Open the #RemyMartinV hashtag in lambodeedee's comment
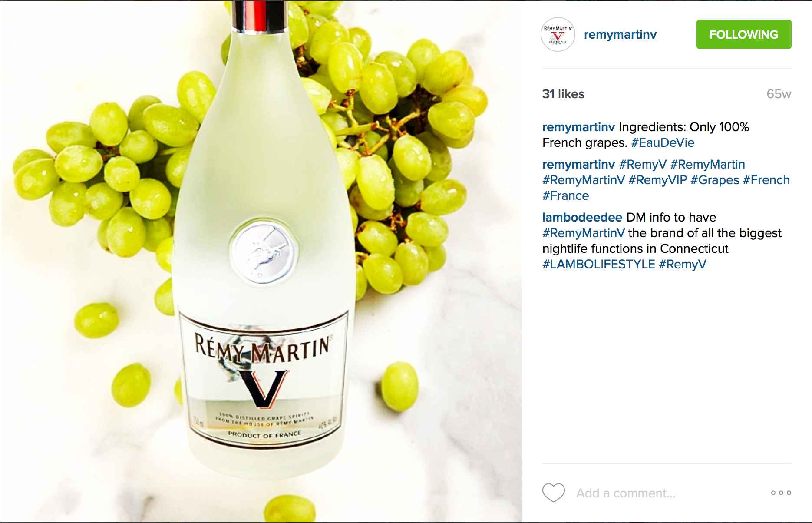812x523 pixels. click(584, 233)
